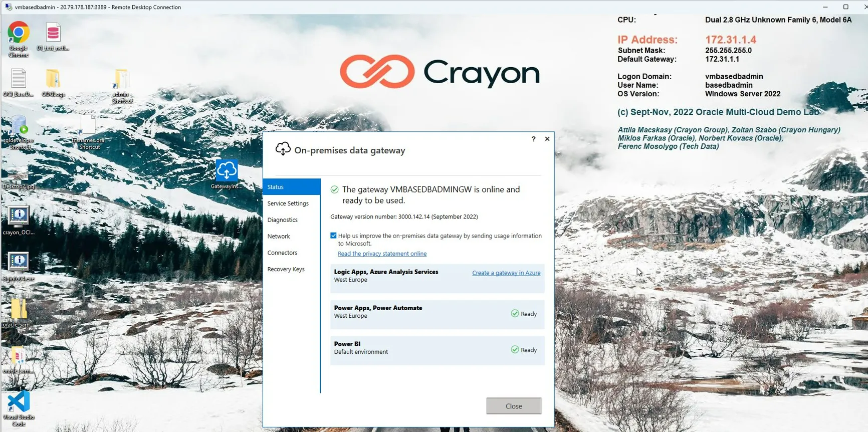Open the 01_test_net database file icon
Screen dimensions: 868x432
click(x=53, y=37)
